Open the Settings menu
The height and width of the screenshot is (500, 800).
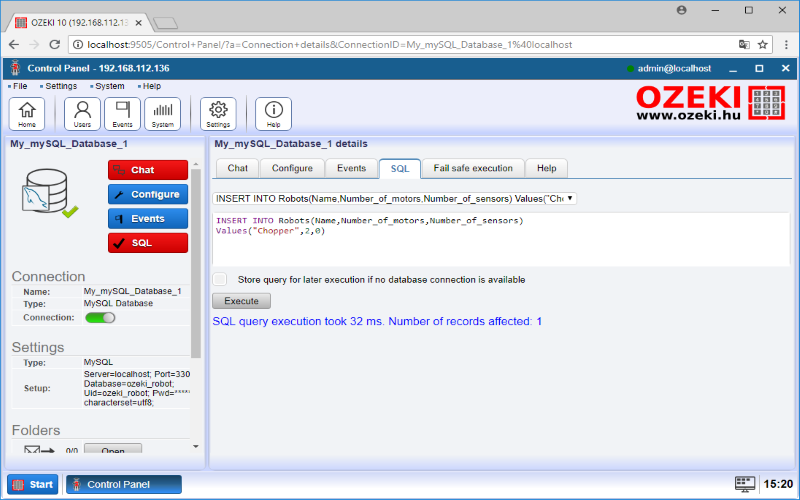click(59, 86)
